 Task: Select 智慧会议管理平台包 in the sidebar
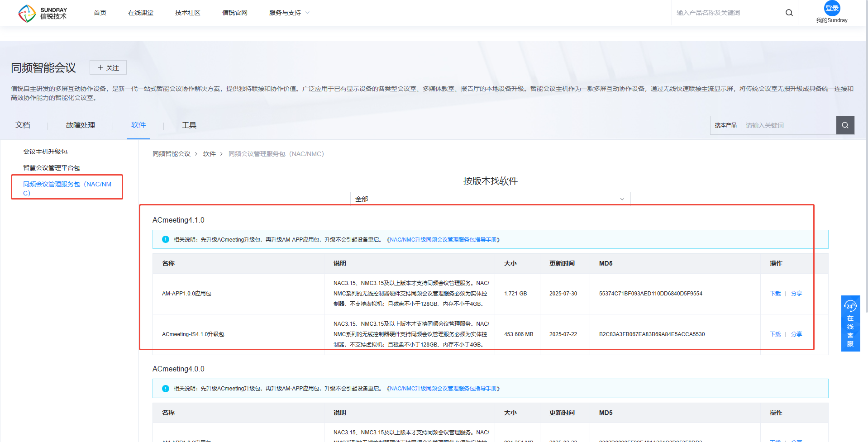(x=52, y=168)
